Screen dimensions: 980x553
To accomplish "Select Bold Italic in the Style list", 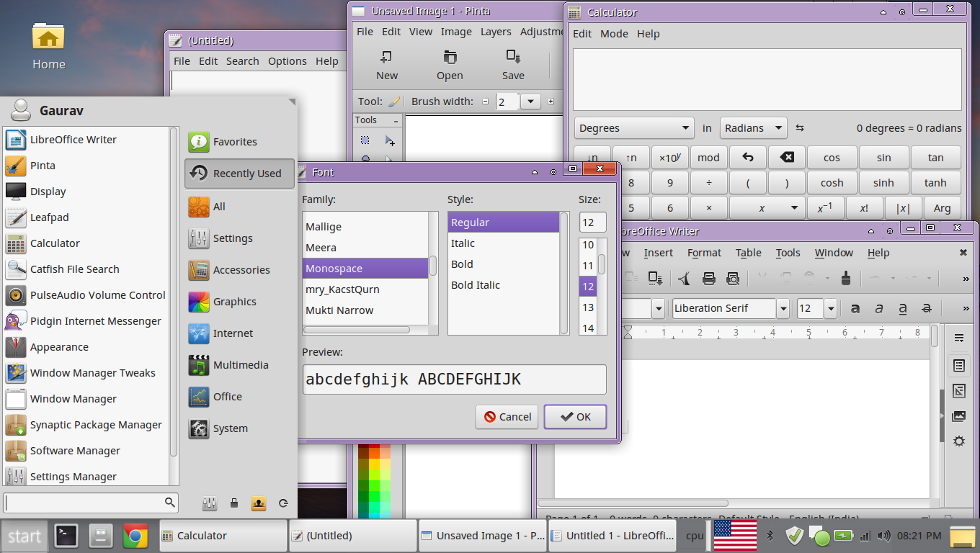I will 476,285.
